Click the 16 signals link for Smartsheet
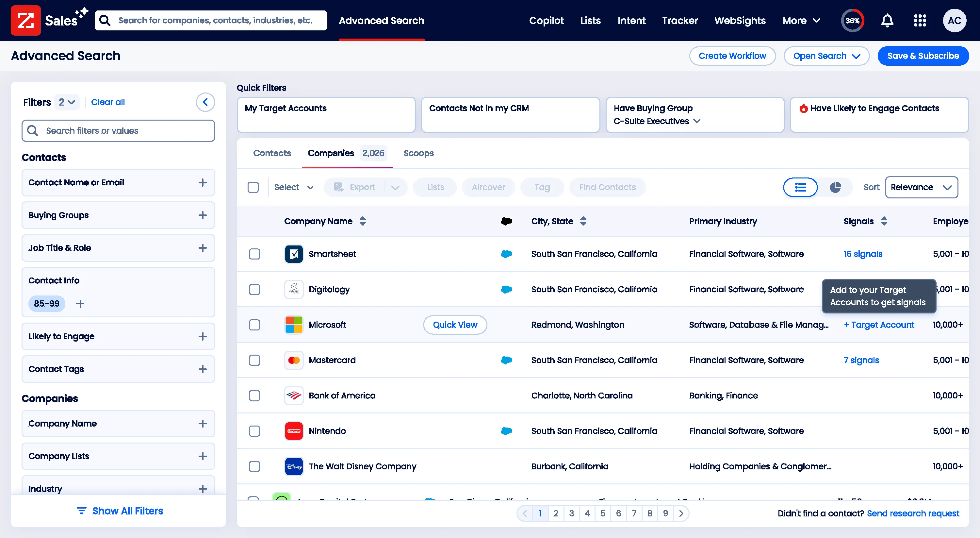 pos(862,254)
